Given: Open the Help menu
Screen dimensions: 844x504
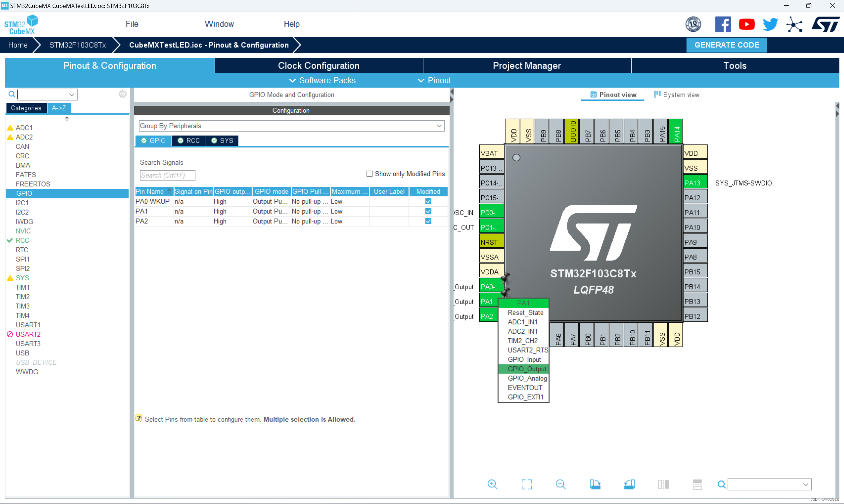Looking at the screenshot, I should point(292,24).
